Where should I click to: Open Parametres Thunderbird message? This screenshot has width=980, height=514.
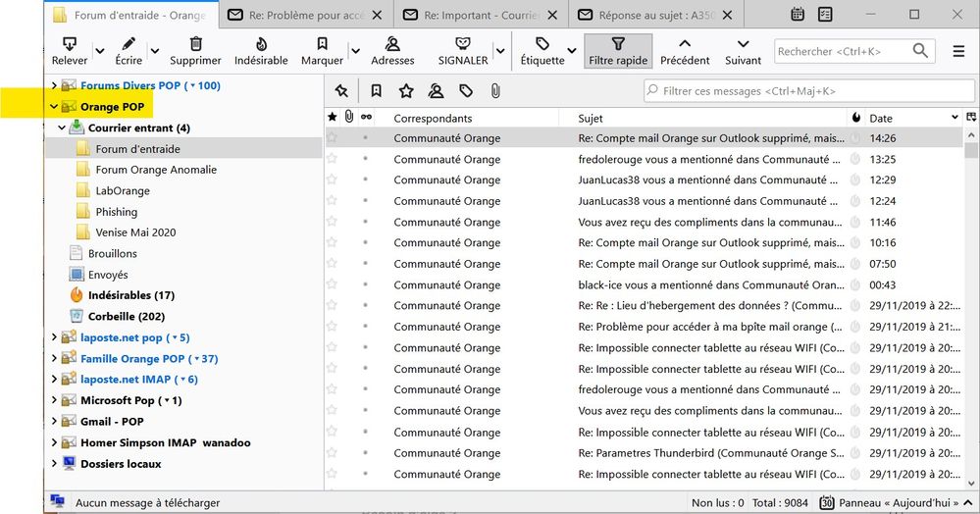point(644,453)
